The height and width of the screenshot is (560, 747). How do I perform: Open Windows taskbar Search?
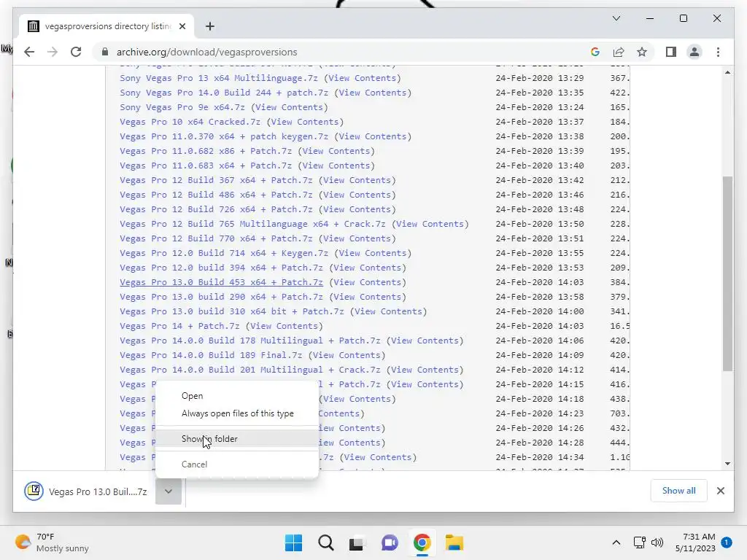tap(326, 542)
